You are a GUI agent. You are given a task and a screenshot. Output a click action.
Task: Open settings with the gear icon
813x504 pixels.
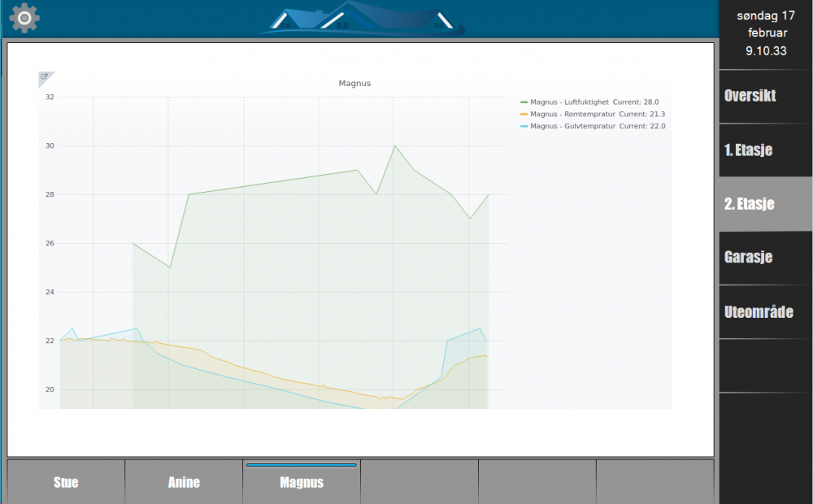24,18
